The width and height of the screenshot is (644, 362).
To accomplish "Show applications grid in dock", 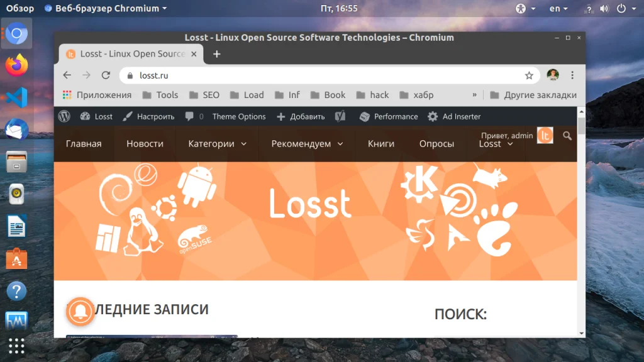I will tap(16, 346).
